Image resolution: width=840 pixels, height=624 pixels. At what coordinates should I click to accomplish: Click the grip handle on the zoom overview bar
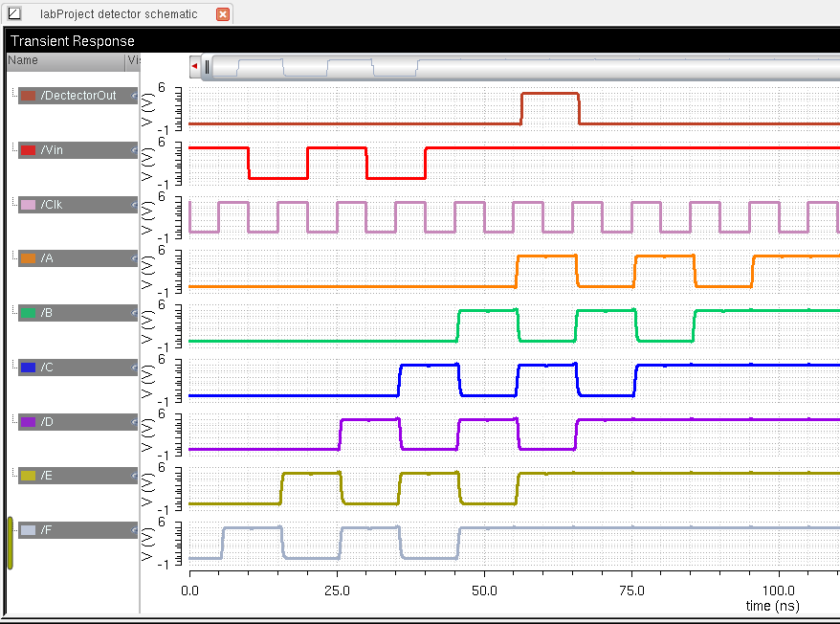click(x=207, y=66)
